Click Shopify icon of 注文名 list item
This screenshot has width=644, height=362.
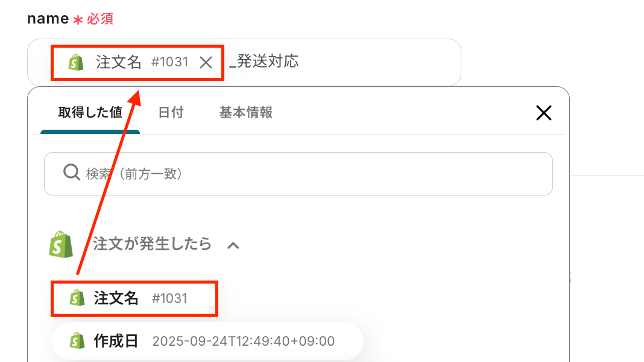(x=77, y=298)
